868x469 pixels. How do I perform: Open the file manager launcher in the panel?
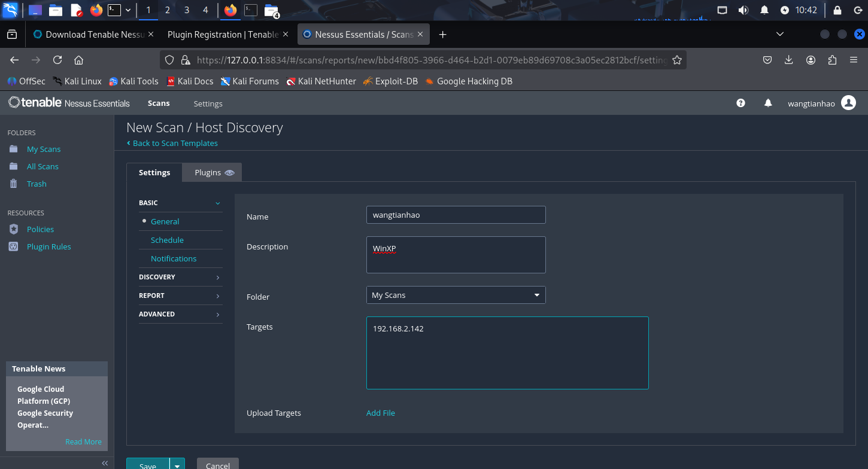point(56,10)
